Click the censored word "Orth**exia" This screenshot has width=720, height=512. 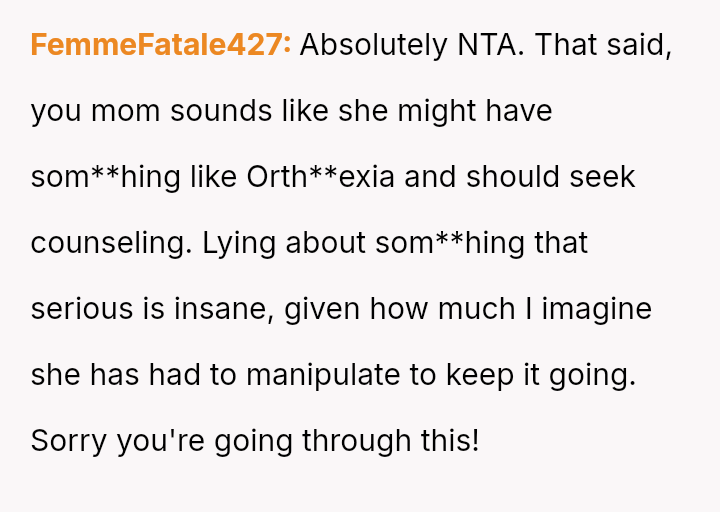(324, 177)
